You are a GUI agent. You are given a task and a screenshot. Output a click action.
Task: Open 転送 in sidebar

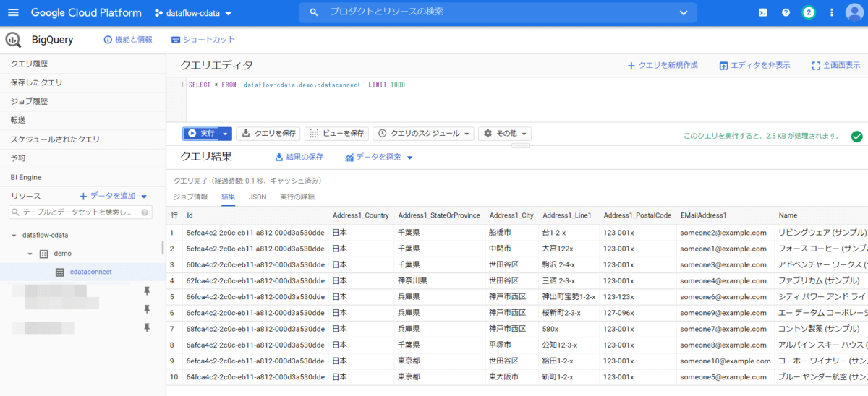pyautogui.click(x=82, y=120)
